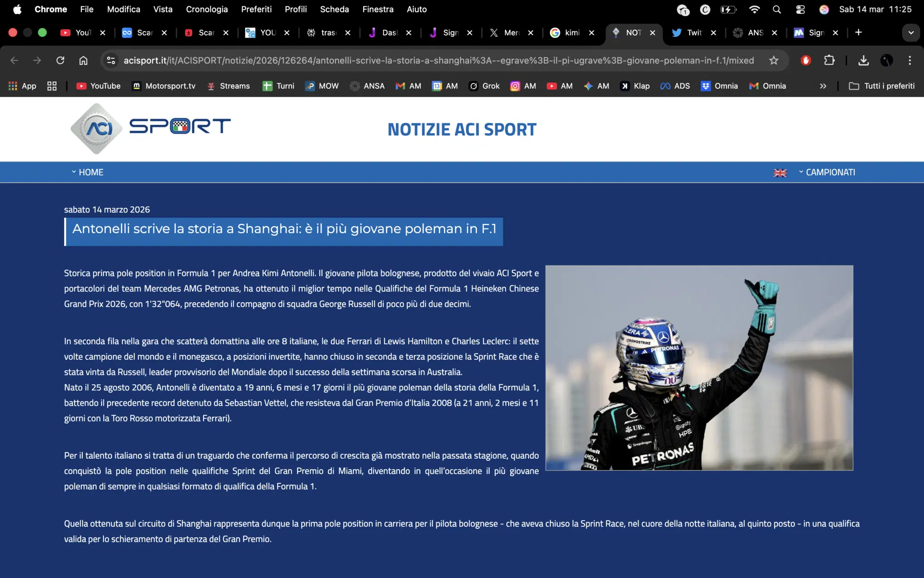
Task: Open the downloads icon in Chrome toolbar
Action: tap(863, 60)
